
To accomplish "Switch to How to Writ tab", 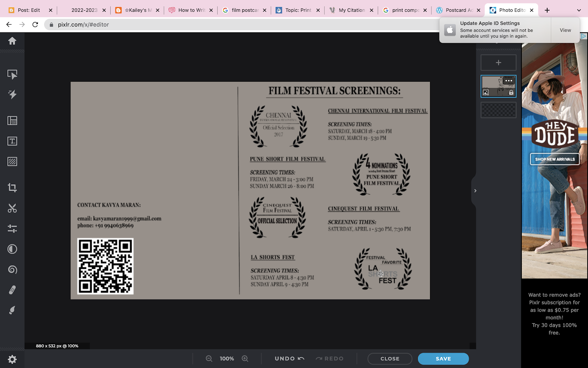I will (x=191, y=10).
